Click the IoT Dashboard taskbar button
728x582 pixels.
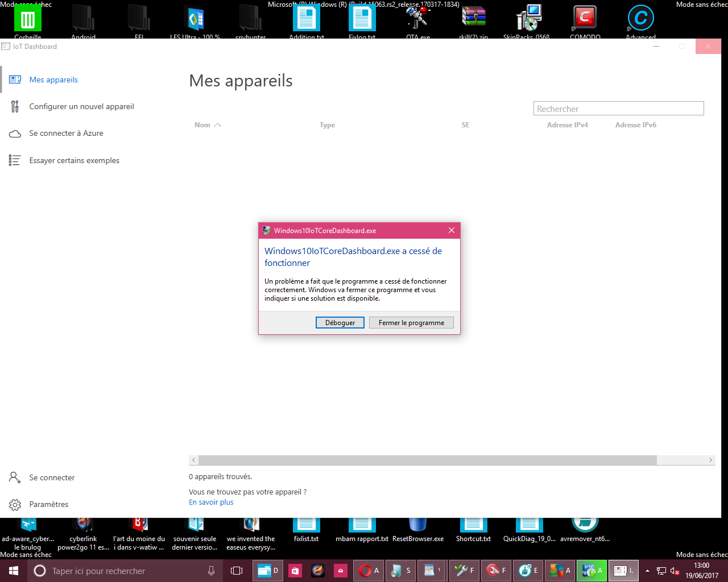624,571
